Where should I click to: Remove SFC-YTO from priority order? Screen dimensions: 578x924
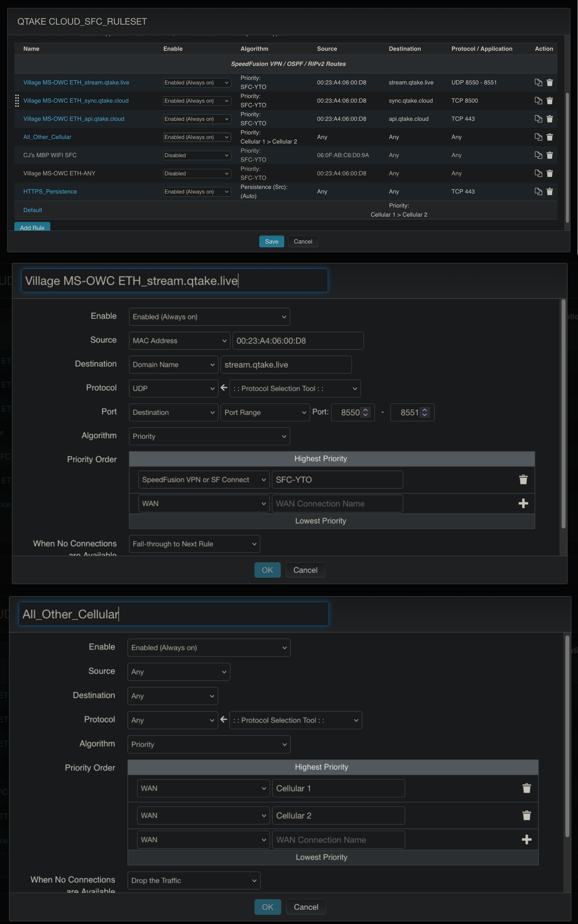tap(523, 479)
